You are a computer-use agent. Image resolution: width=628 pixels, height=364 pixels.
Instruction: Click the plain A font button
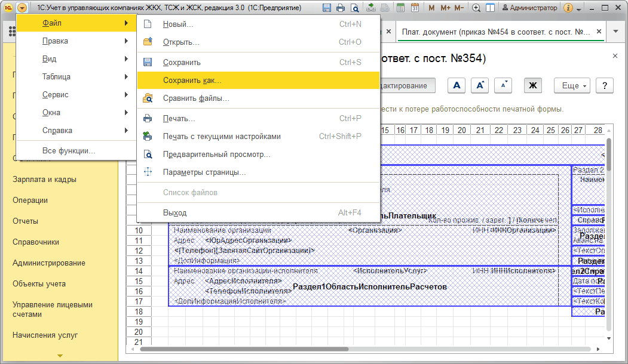pos(457,85)
